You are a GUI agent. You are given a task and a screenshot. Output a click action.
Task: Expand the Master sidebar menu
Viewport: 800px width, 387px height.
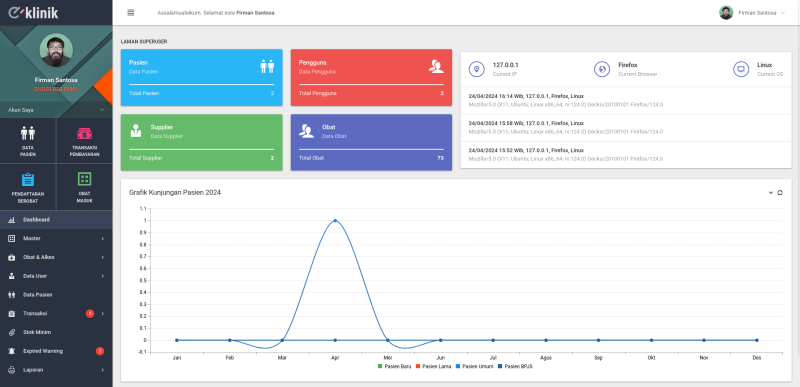pos(56,239)
